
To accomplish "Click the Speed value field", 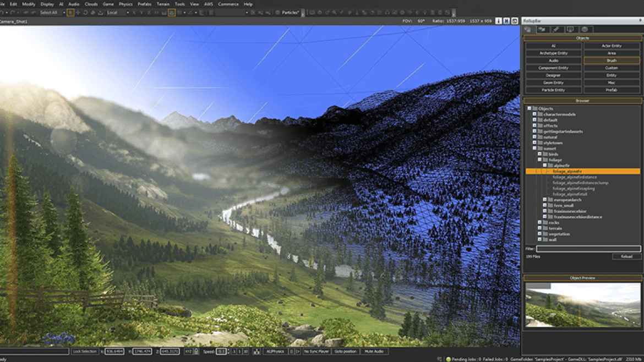I will [221, 352].
